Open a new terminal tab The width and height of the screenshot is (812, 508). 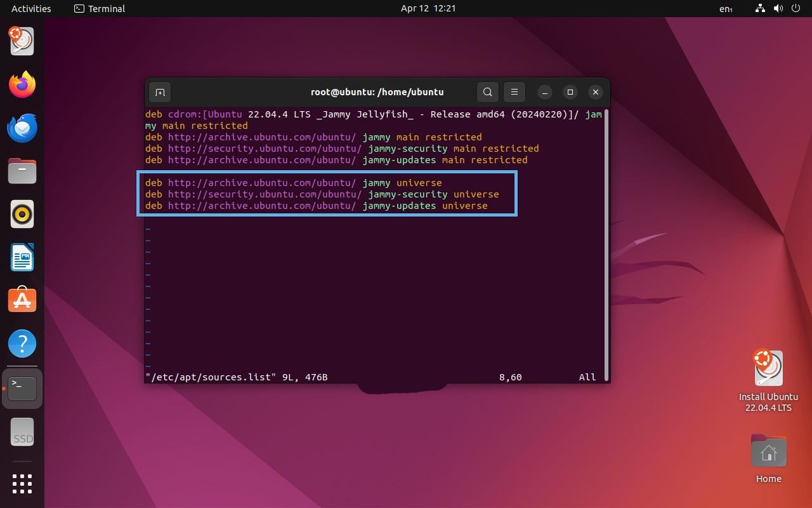(160, 92)
